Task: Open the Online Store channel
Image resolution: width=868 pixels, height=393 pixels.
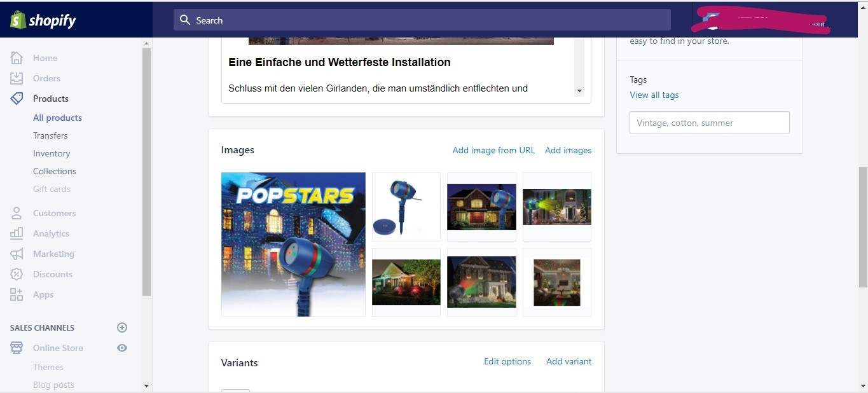Action: tap(58, 348)
